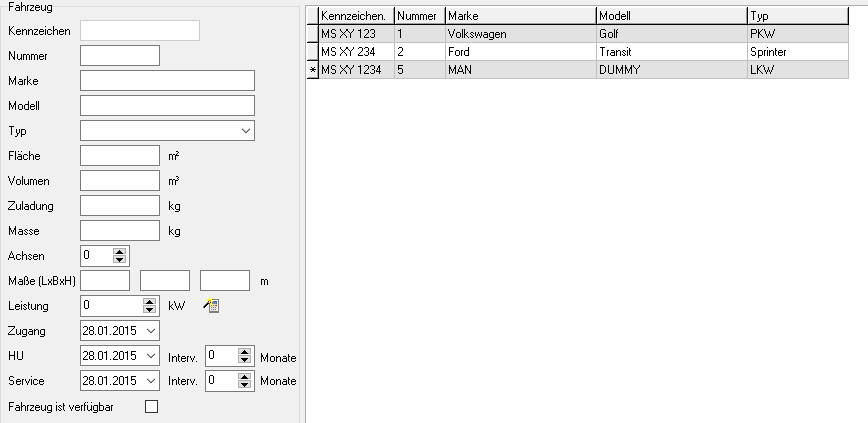The height and width of the screenshot is (423, 868).
Task: Increase the HU interval months
Action: coord(245,352)
